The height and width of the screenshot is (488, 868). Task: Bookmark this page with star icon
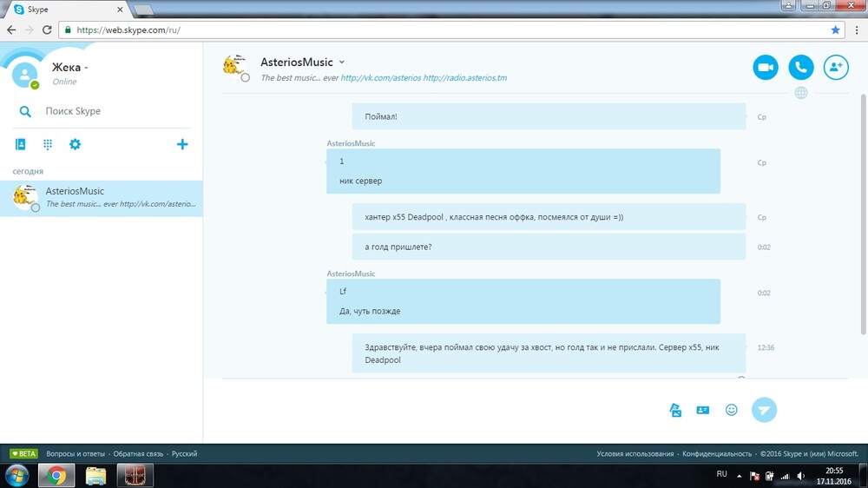pyautogui.click(x=835, y=30)
